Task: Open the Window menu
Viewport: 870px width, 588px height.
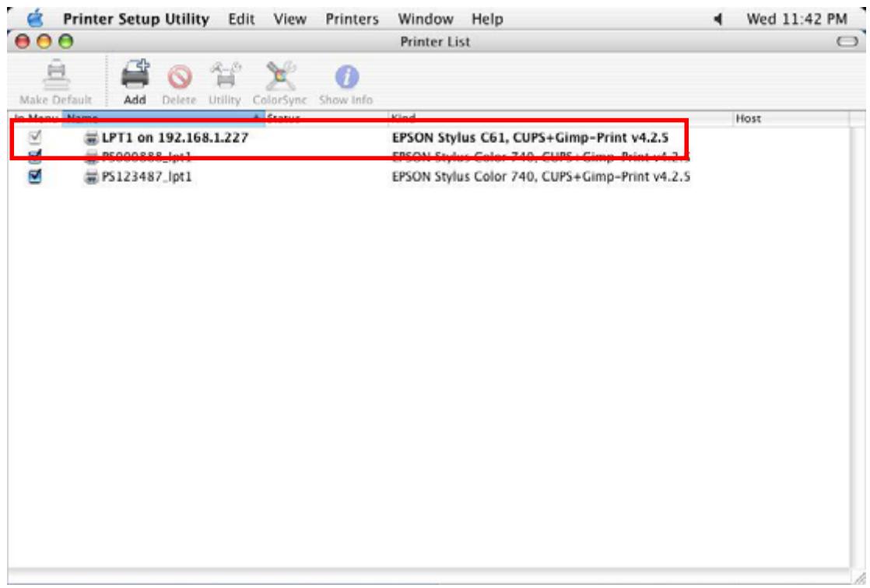Action: pyautogui.click(x=426, y=19)
